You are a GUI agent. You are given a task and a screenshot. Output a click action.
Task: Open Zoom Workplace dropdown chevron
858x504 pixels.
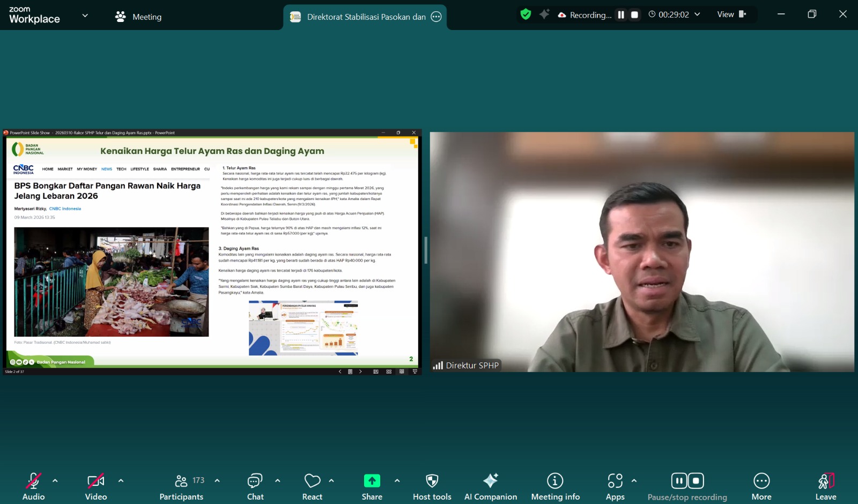pos(85,16)
